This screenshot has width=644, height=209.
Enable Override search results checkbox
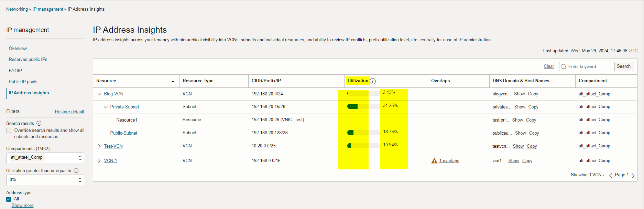pyautogui.click(x=9, y=130)
